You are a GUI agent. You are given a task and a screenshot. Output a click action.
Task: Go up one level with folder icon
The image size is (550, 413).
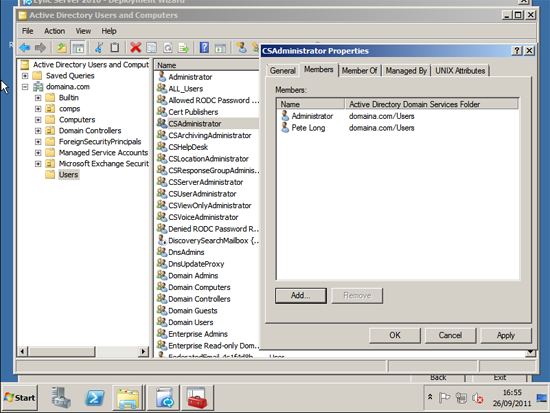click(62, 47)
